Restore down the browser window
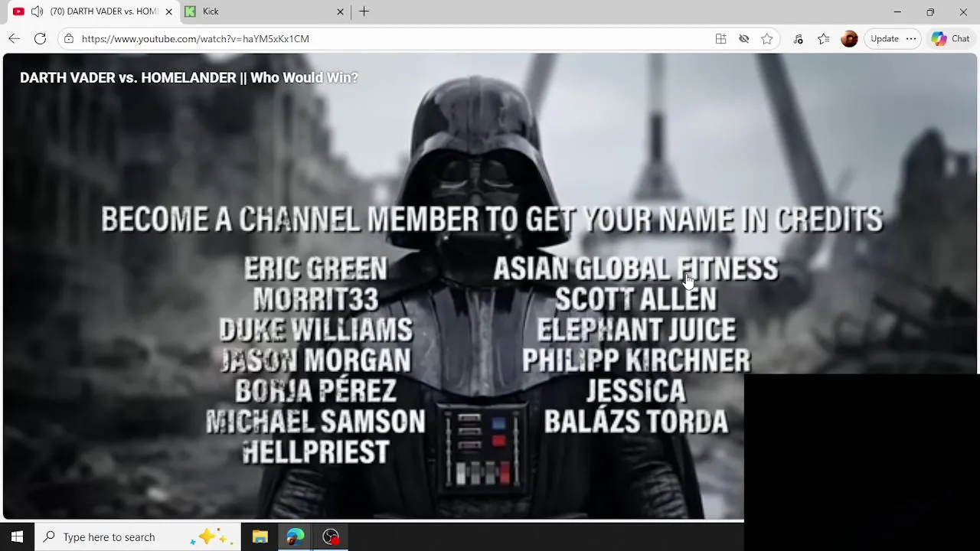 (930, 11)
